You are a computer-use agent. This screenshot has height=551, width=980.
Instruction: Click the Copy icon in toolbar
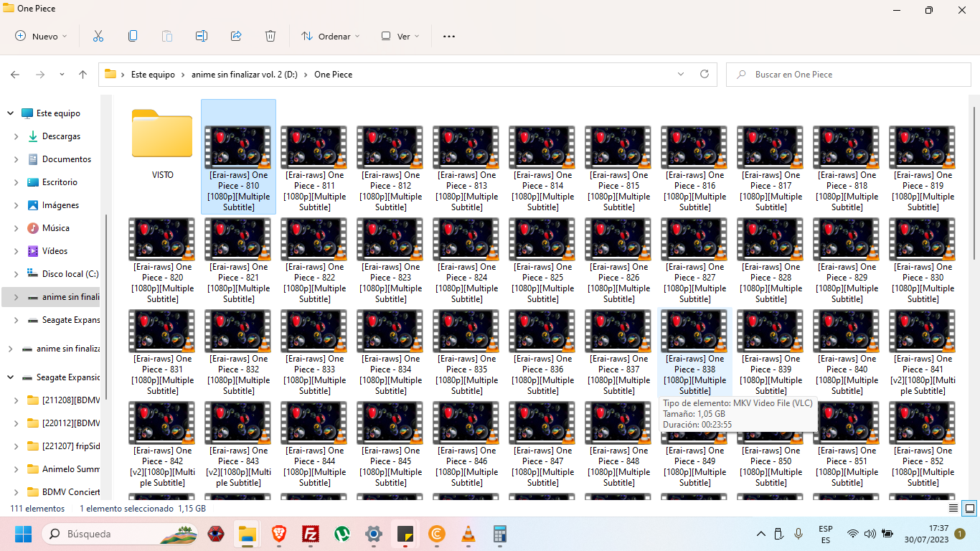[x=133, y=36]
